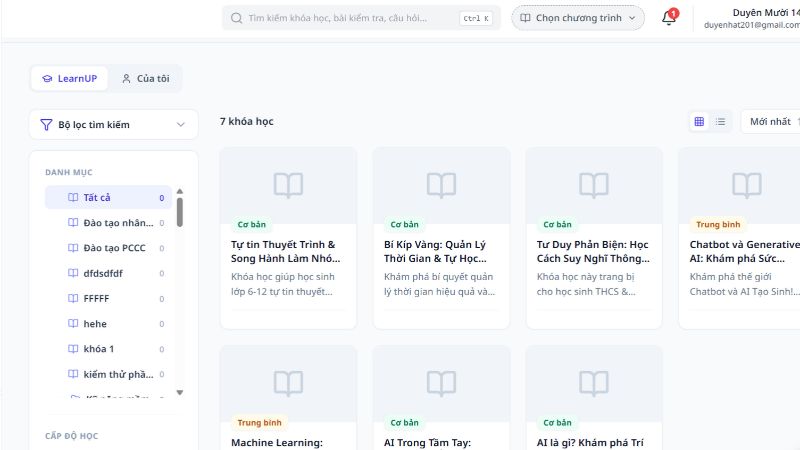Viewport: 800px width, 450px height.
Task: Open Bí Kíp Vàng: Quản Lý Thời Gian title
Action: coord(435,252)
